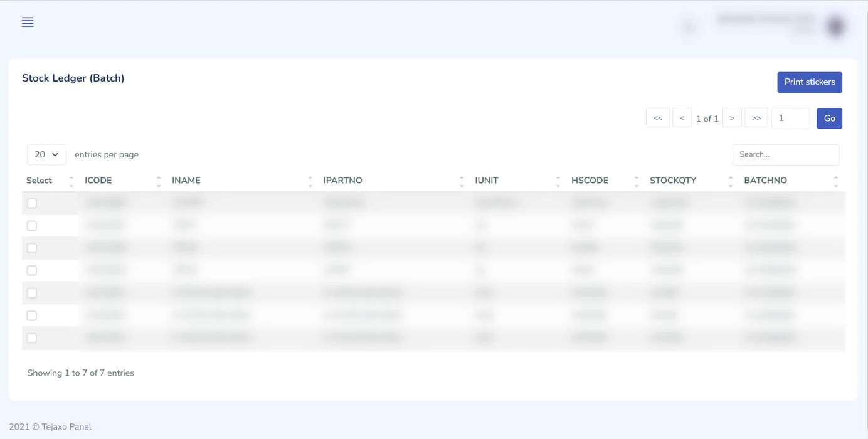Sort table by HSCODE column
This screenshot has width=868, height=439.
pos(604,181)
